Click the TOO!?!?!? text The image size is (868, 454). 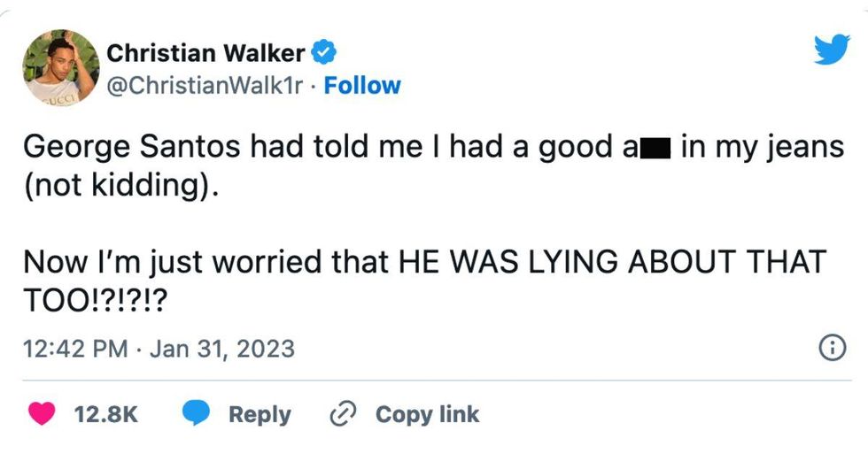coord(94,303)
